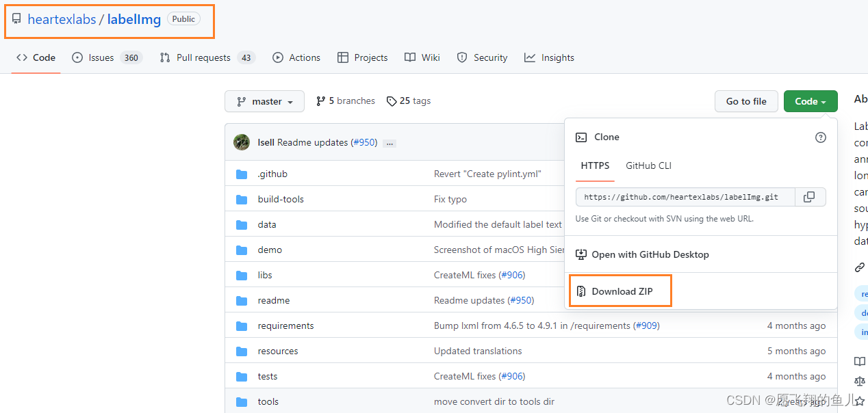868x413 pixels.
Task: Click the Download ZIP file icon
Action: [x=581, y=291]
